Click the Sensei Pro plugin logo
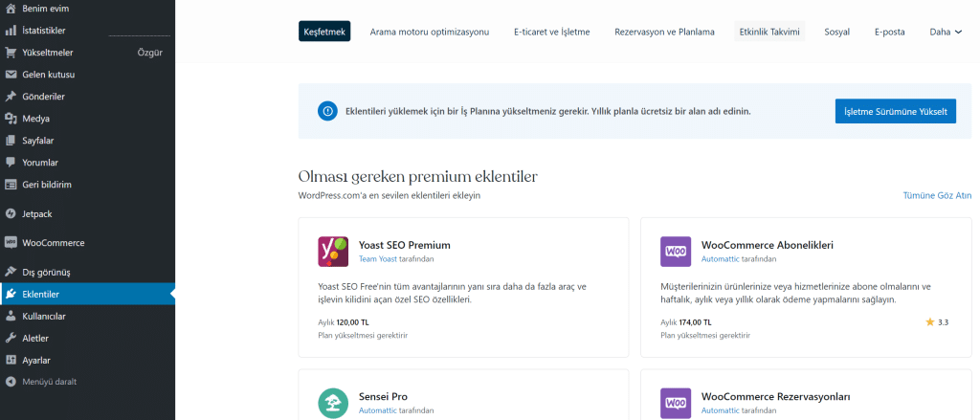Viewport: 980px width, 420px height. pos(333,403)
